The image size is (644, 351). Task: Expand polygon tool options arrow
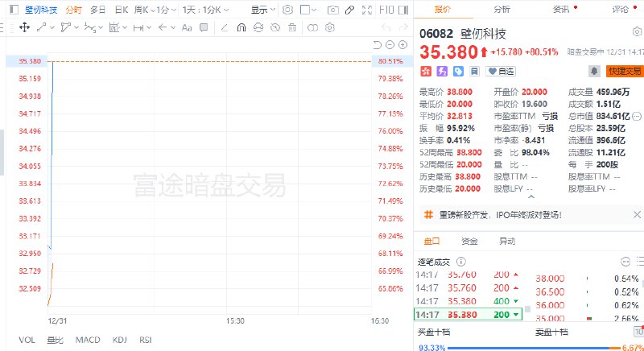pos(76,27)
